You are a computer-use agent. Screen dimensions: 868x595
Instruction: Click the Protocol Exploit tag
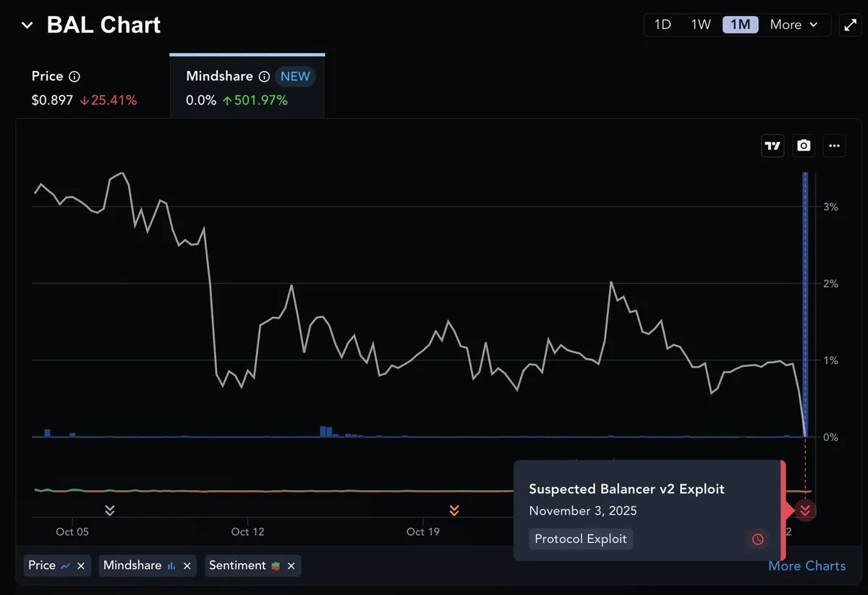coord(581,539)
